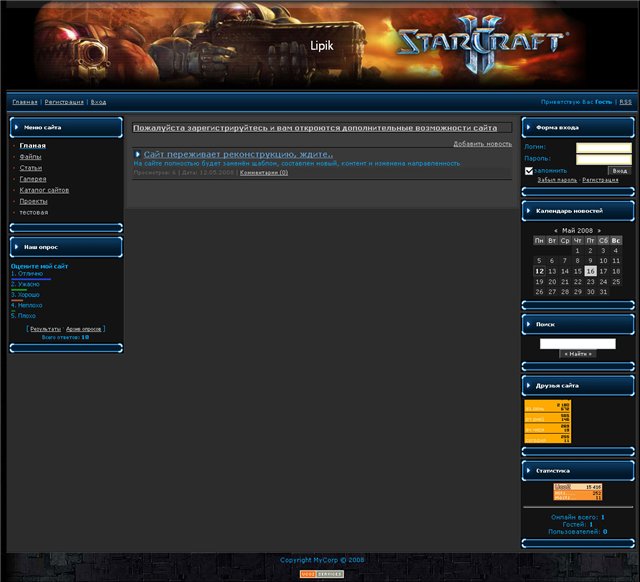Choose poll answer '3. Хорошо'
The height and width of the screenshot is (582, 640).
pos(25,295)
